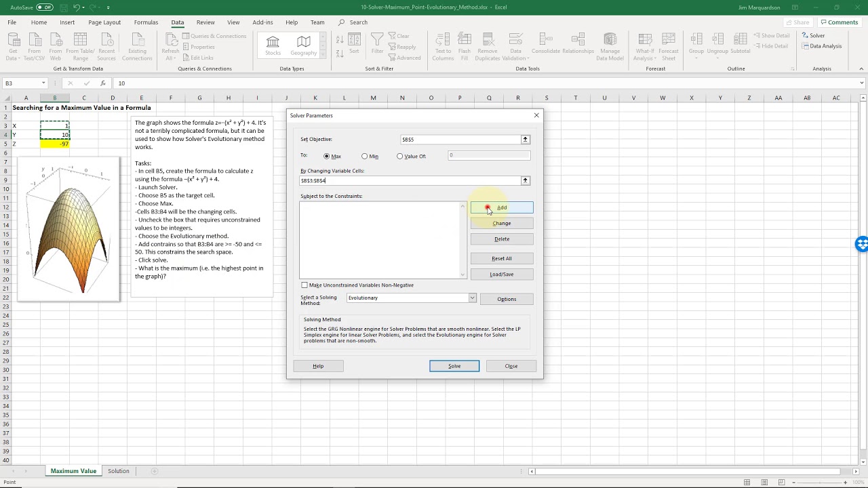Viewport: 868px width, 488px height.
Task: Check Make Unconstrained Variables Non-Negative
Action: point(304,285)
